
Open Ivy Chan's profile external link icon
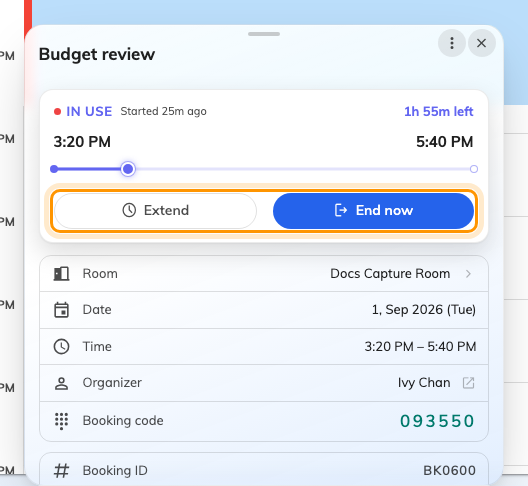(x=468, y=383)
